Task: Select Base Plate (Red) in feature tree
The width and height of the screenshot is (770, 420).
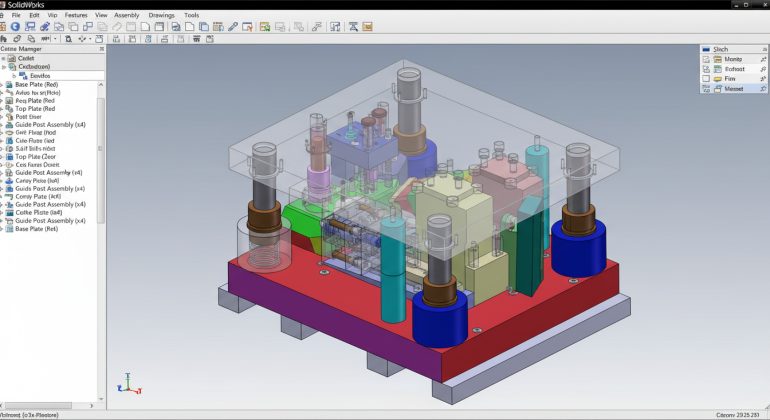Action: [x=35, y=84]
